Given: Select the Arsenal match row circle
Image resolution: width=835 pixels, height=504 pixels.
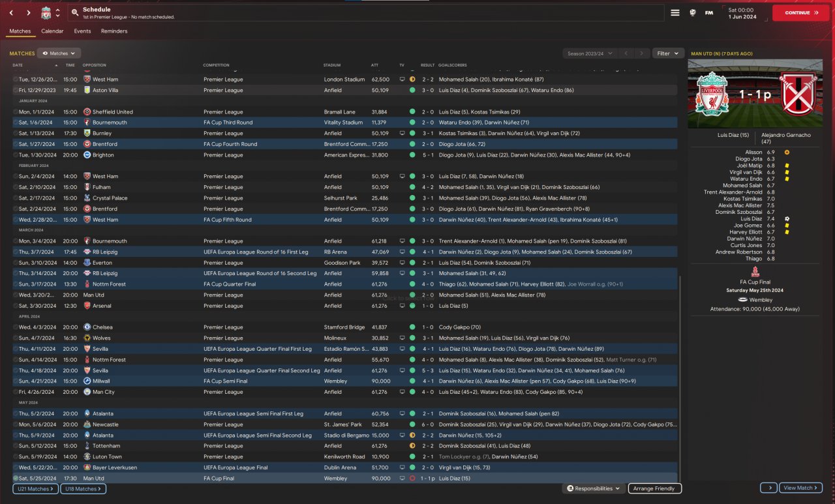Looking at the screenshot, I should tap(16, 306).
